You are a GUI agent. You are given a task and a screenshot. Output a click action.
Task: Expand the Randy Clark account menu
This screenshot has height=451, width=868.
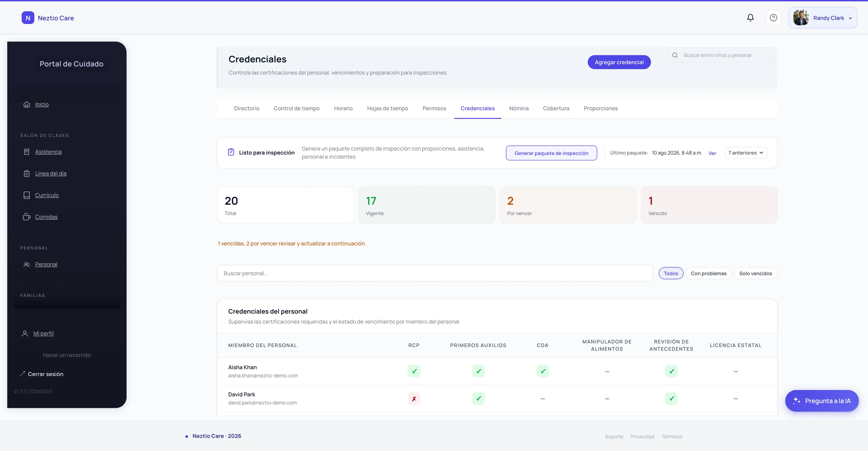822,18
